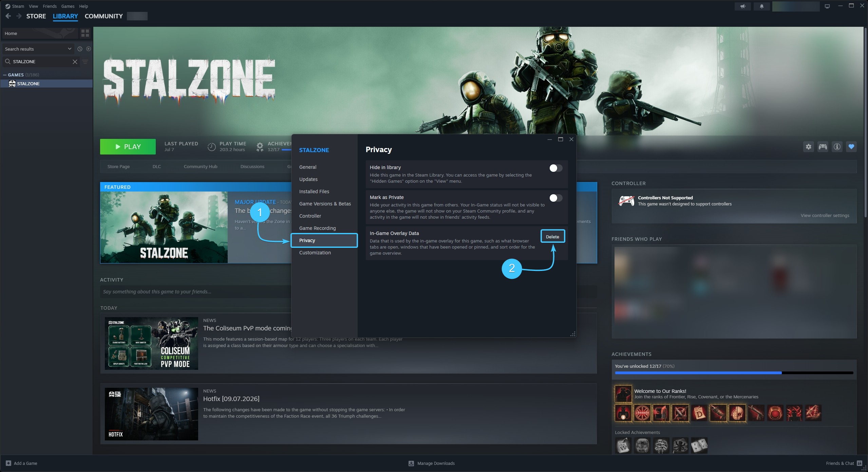
Task: Click the green PLAY button
Action: click(x=128, y=147)
